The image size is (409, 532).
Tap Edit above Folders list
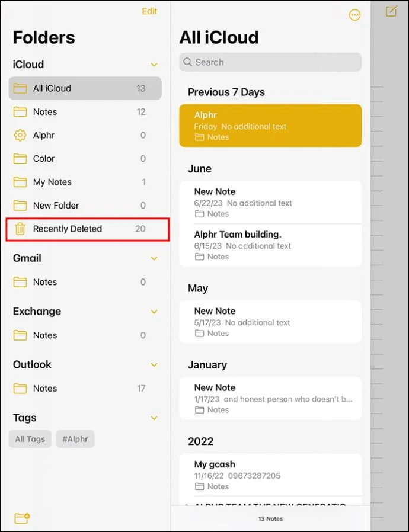149,11
